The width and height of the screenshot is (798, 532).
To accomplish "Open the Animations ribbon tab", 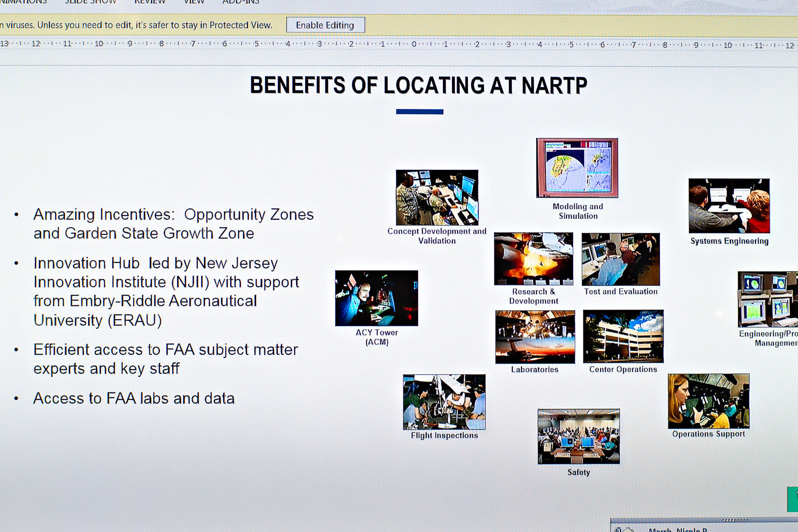I will tap(24, 2).
